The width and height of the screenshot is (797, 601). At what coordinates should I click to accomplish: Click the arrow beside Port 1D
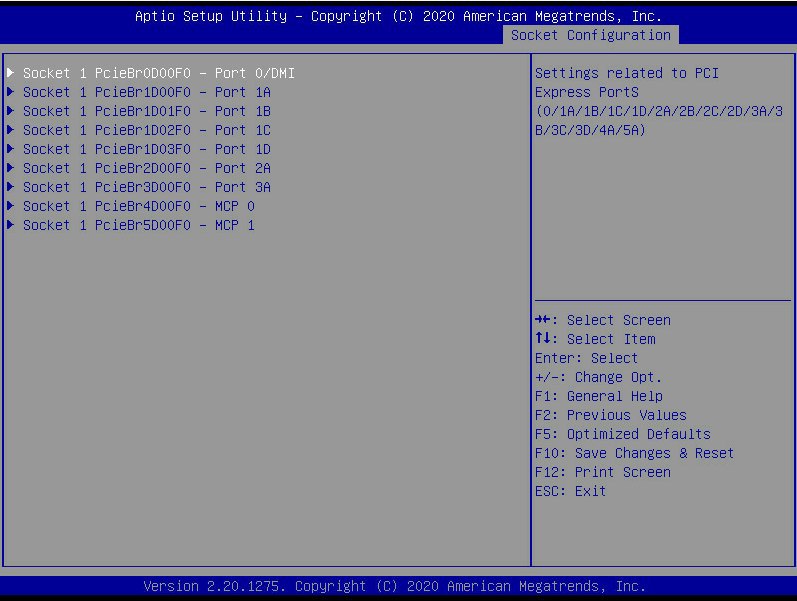[10, 149]
